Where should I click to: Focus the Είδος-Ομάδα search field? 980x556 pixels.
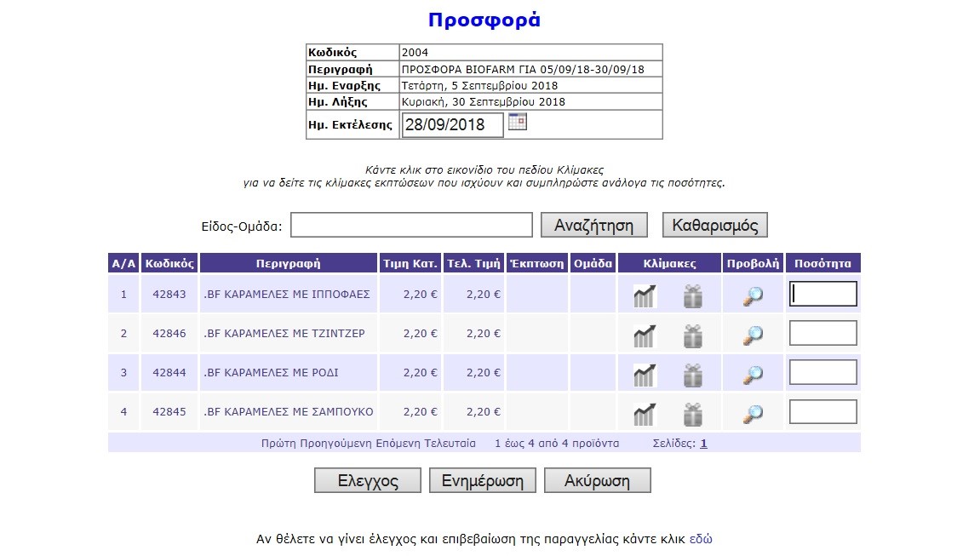click(x=411, y=225)
